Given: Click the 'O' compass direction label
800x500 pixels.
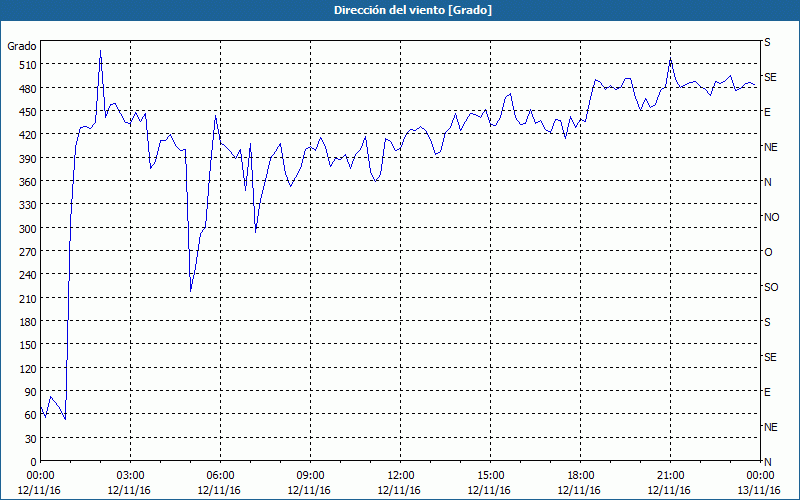Looking at the screenshot, I should click(768, 253).
